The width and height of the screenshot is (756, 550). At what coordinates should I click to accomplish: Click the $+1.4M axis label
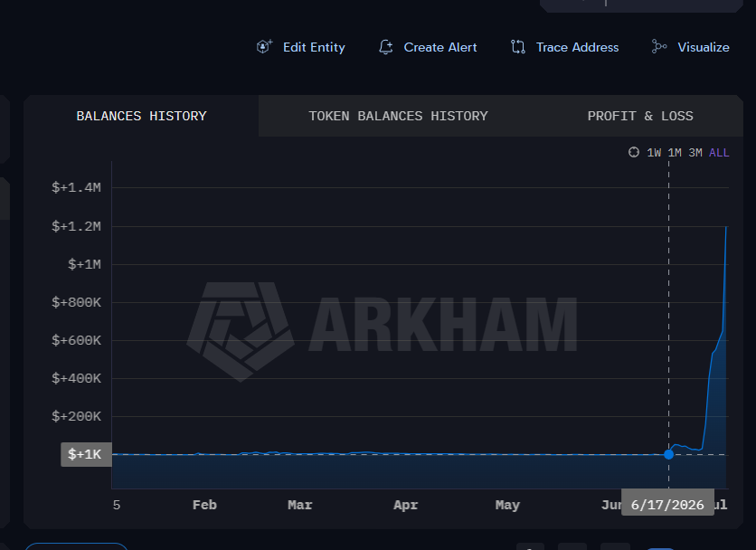pos(76,187)
